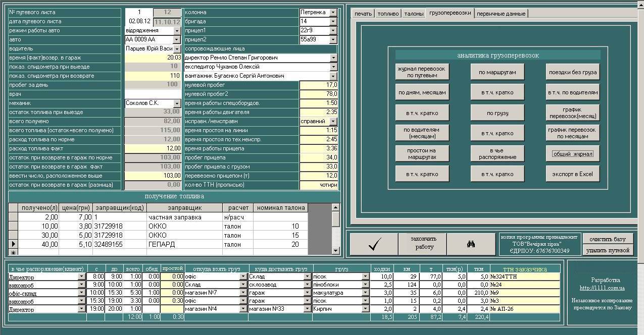644x335 pixels.
Task: Select the ГЕПАРД cell in fuel table
Action: 184,244
